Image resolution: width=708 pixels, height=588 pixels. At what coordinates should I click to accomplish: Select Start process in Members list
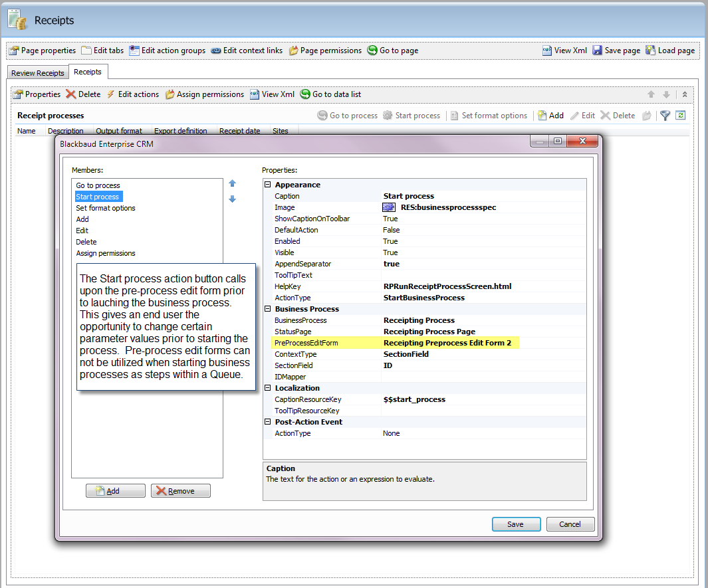98,197
